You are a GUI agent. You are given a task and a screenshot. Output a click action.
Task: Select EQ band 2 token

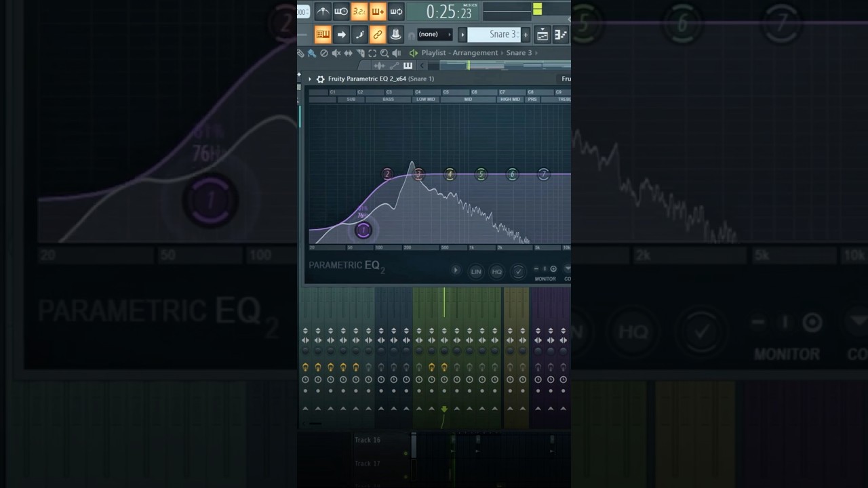coord(387,175)
